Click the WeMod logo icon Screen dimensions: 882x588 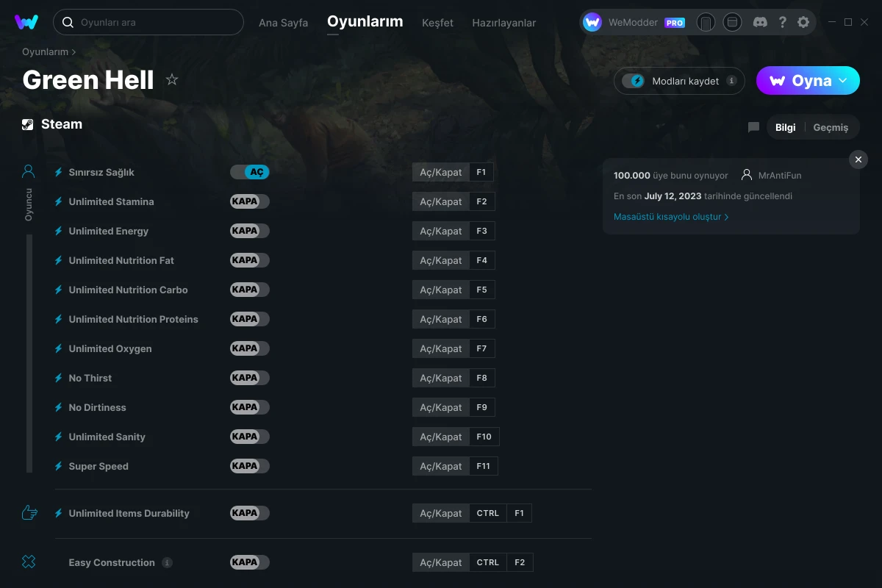click(x=26, y=22)
